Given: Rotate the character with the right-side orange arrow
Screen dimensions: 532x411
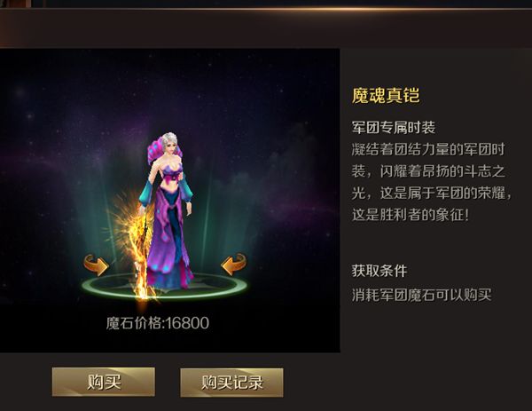Looking at the screenshot, I should [234, 264].
